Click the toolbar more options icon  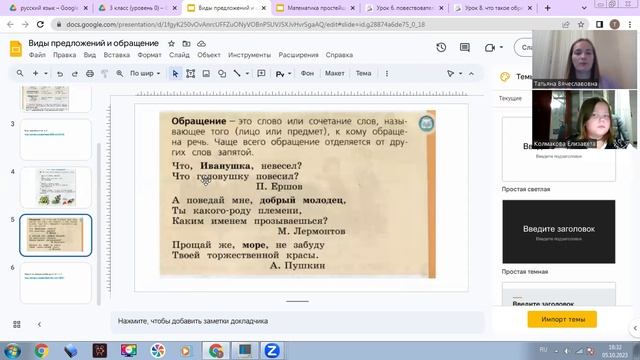click(387, 73)
